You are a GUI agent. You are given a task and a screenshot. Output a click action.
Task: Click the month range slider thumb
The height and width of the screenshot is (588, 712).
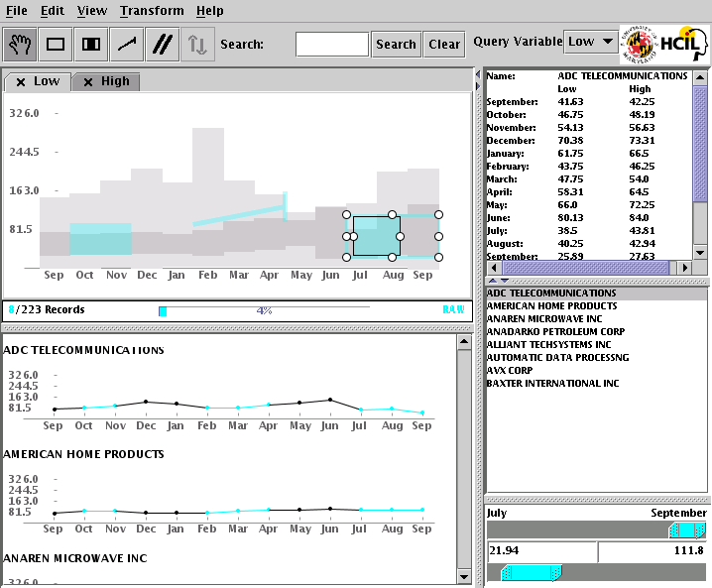pyautogui.click(x=687, y=530)
